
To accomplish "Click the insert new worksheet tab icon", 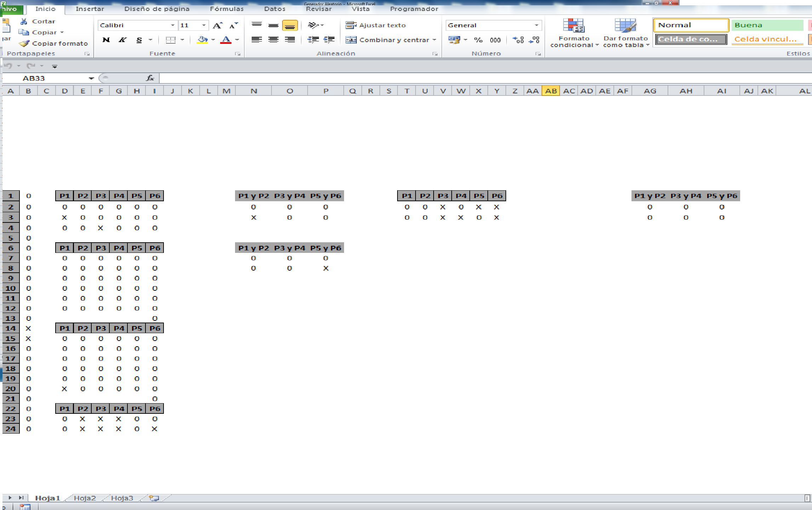I will [154, 498].
